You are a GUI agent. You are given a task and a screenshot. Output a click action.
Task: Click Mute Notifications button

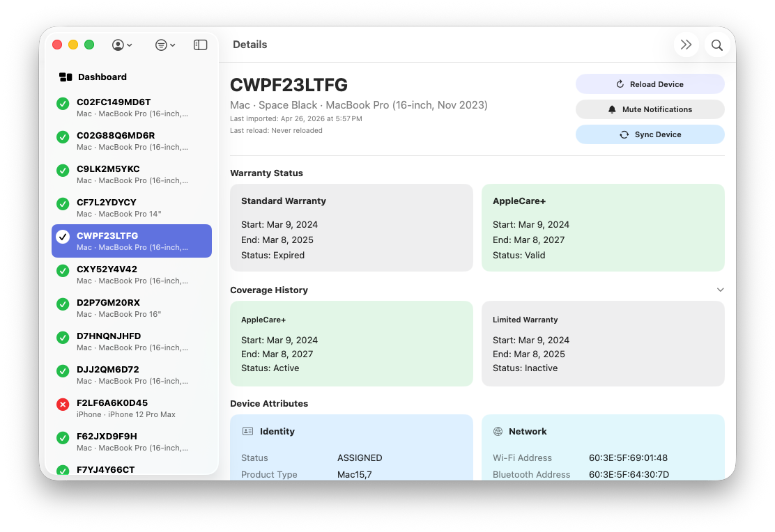coord(650,109)
